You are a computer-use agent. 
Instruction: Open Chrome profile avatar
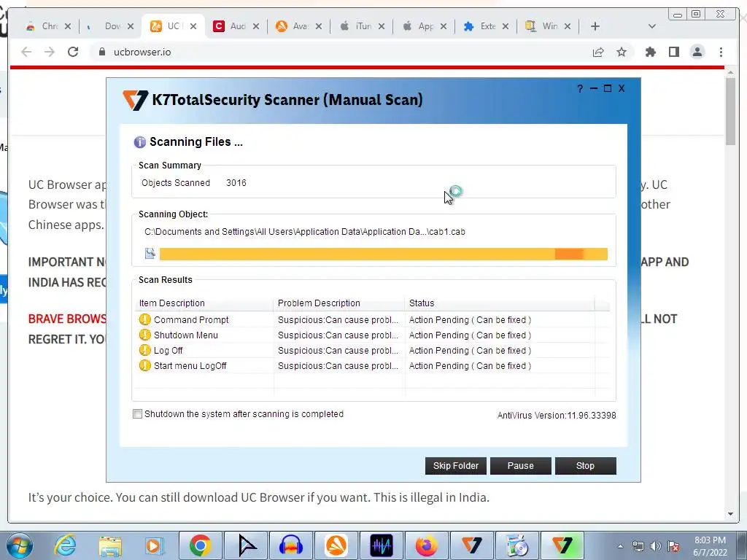click(x=697, y=52)
